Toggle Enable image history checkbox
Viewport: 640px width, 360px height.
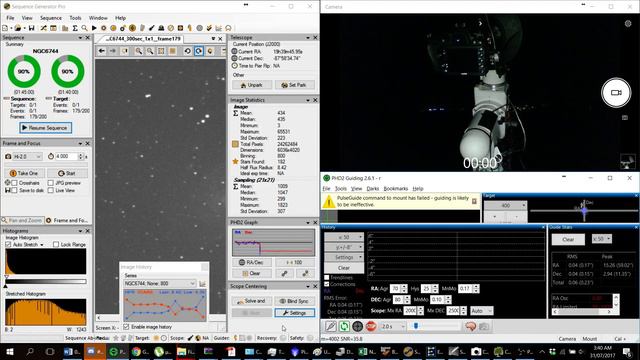pos(126,327)
